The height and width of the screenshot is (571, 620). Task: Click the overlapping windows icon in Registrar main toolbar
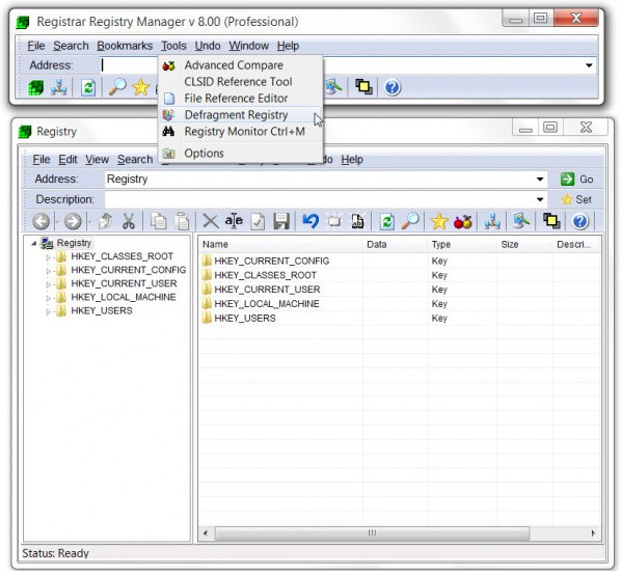tap(364, 87)
